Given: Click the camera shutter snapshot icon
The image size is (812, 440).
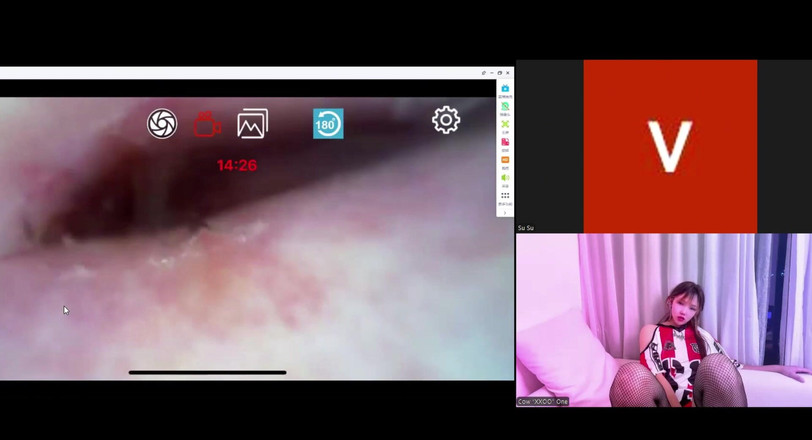Looking at the screenshot, I should pos(162,124).
